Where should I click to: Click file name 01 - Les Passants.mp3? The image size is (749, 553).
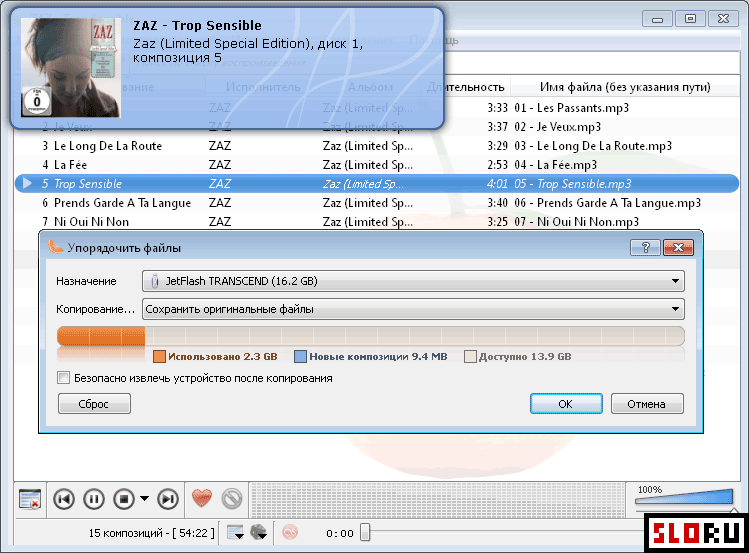click(x=571, y=108)
